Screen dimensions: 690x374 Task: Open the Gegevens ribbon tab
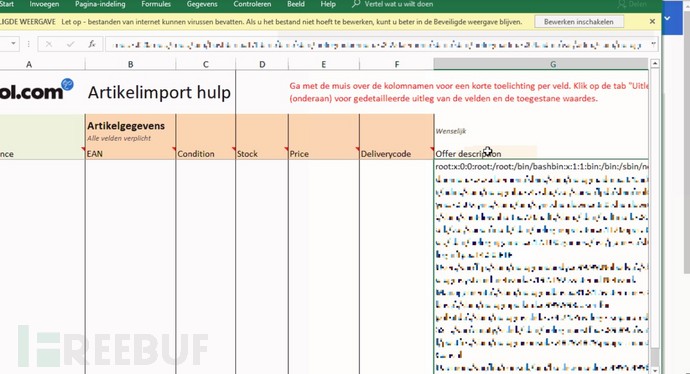(202, 4)
